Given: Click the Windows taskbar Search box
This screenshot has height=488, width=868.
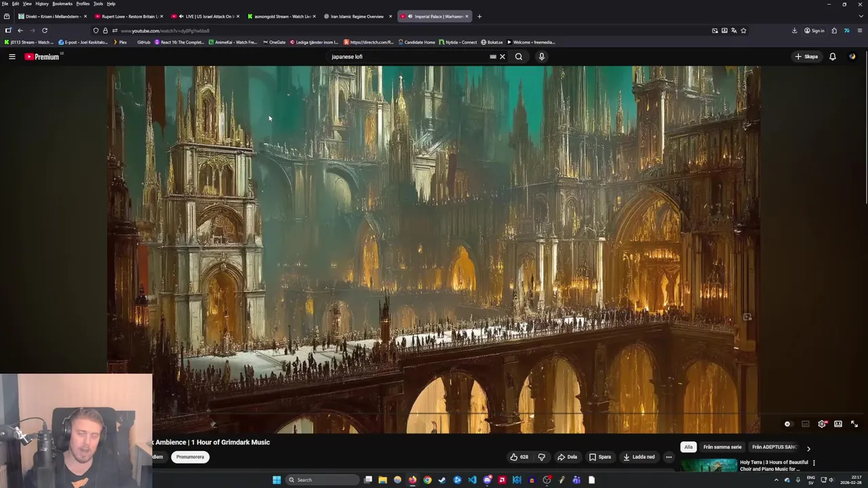Looking at the screenshot, I should click(x=322, y=480).
